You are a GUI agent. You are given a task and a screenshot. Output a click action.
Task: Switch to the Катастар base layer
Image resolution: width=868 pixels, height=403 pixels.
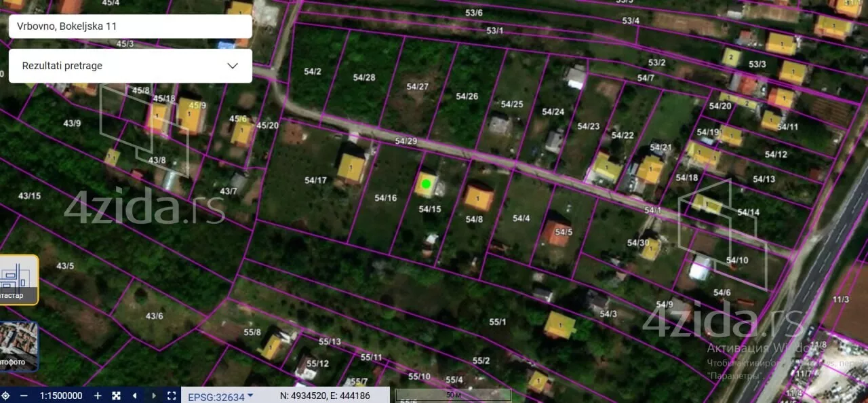(x=18, y=280)
